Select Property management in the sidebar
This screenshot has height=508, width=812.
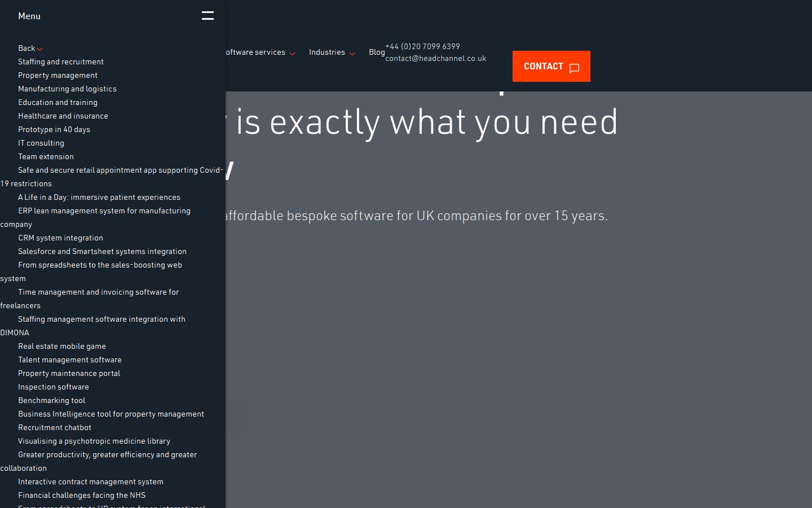(x=58, y=76)
